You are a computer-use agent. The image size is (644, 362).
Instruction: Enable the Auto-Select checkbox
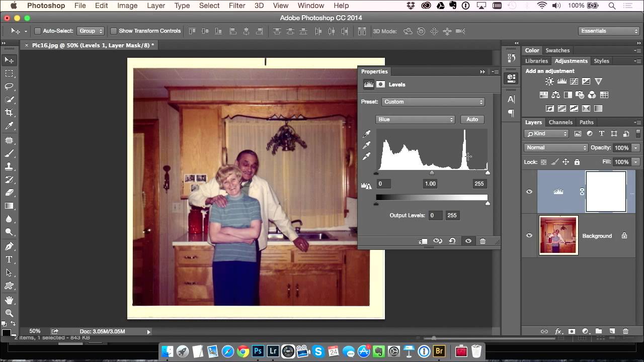[37, 31]
